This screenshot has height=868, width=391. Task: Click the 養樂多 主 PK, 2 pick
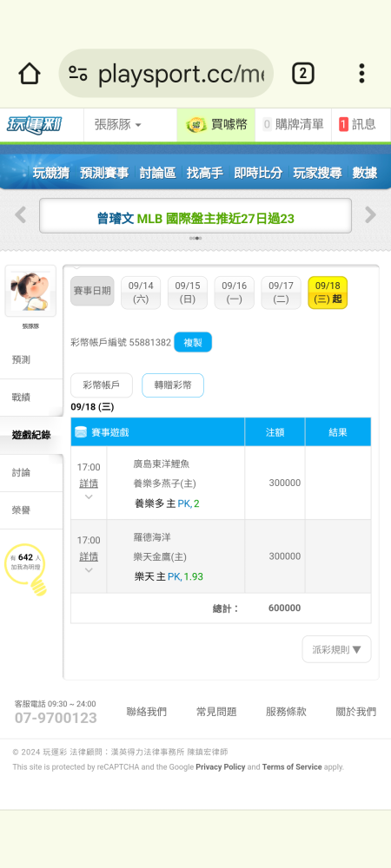167,503
